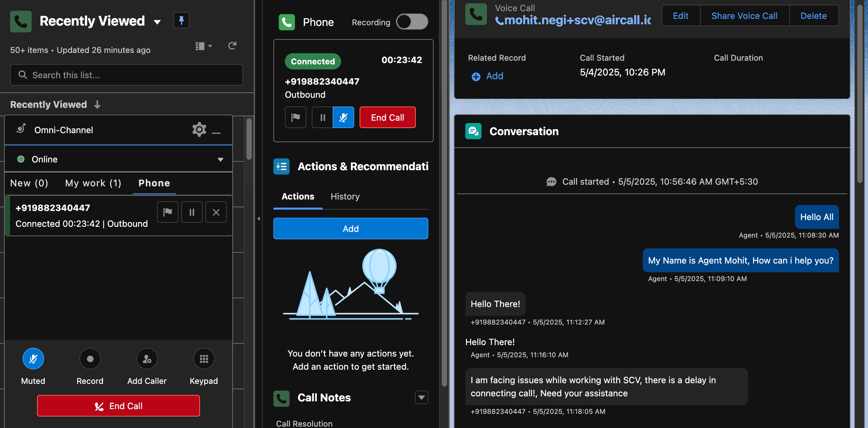Open the My work (1) tab
Image resolution: width=868 pixels, height=428 pixels.
pos(93,183)
